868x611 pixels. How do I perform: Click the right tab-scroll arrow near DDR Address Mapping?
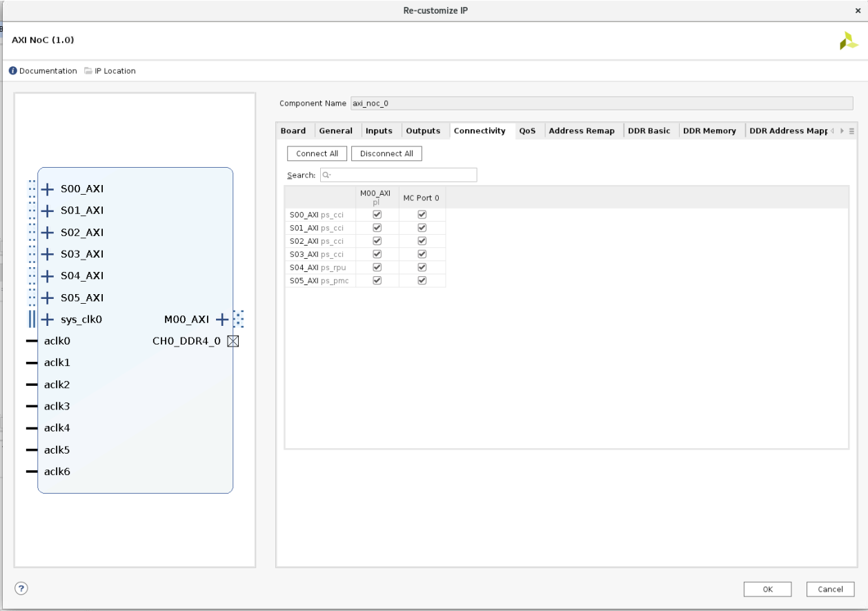click(x=841, y=130)
